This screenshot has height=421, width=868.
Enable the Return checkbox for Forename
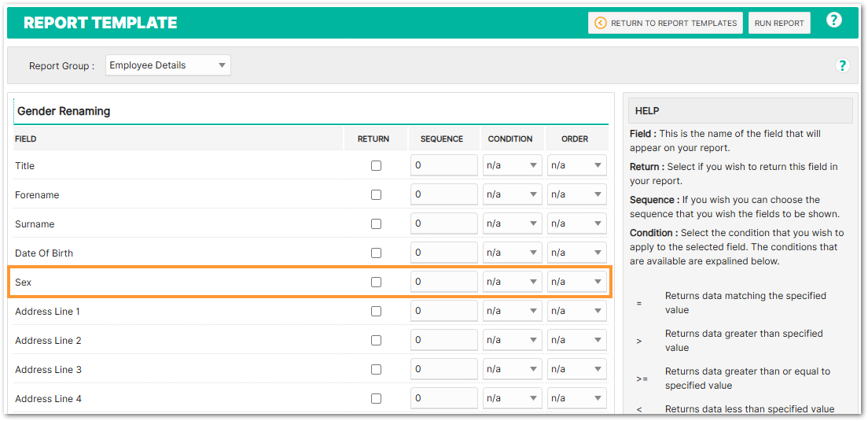[x=376, y=195]
